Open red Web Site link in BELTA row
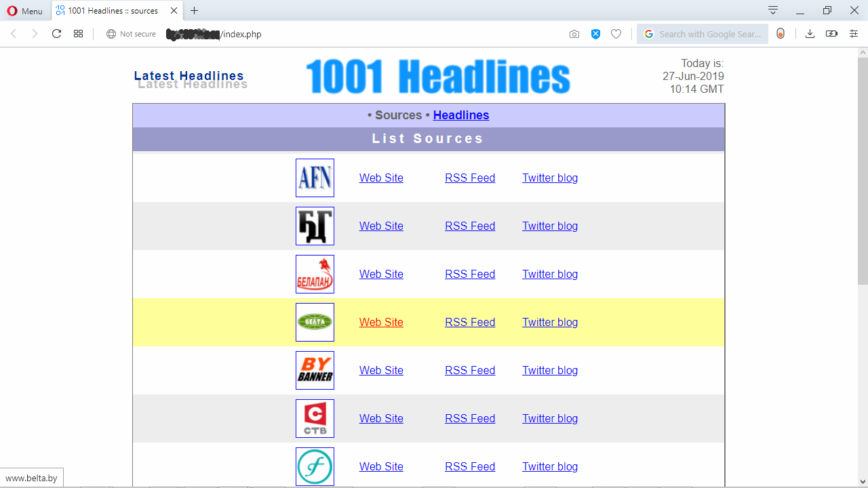The height and width of the screenshot is (488, 868). [x=381, y=322]
